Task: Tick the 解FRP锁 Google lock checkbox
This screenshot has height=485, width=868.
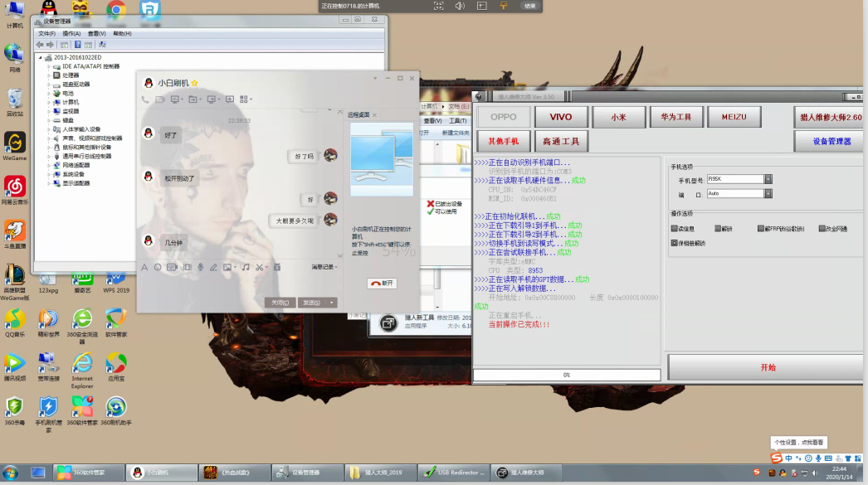Action: tap(761, 228)
